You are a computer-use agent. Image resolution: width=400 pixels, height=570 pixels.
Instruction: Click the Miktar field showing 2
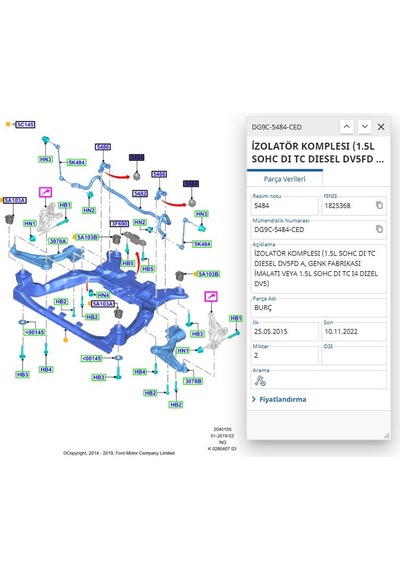click(284, 355)
